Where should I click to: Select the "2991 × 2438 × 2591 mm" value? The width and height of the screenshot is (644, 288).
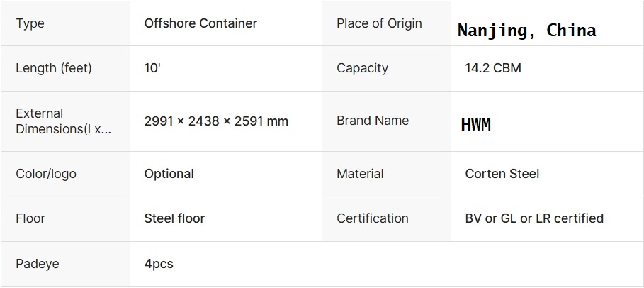click(216, 121)
